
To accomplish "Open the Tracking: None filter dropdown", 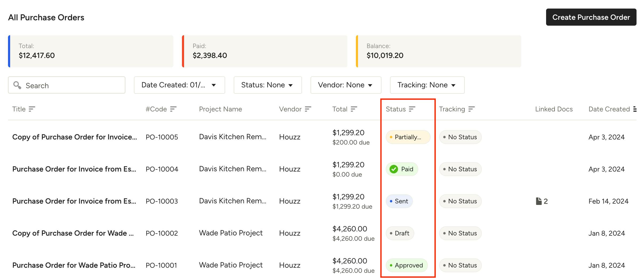I will 427,85.
